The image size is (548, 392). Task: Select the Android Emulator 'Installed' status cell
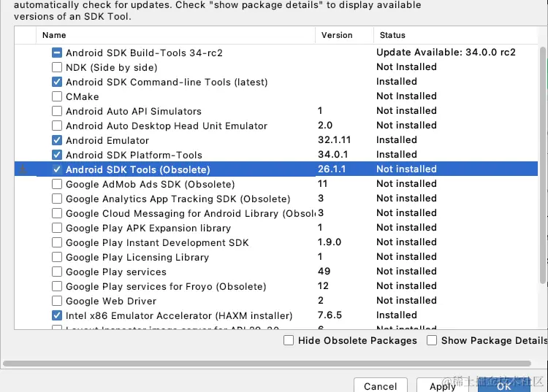click(x=397, y=140)
